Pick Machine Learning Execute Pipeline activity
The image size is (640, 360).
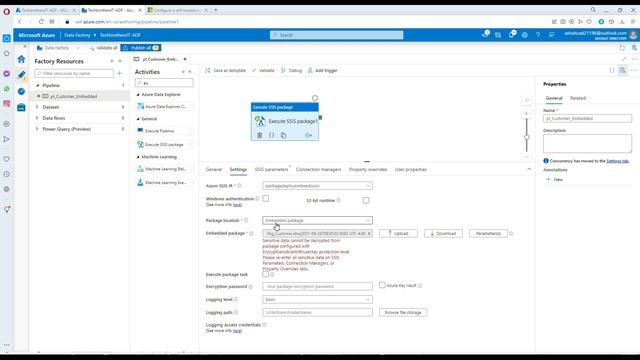click(163, 182)
